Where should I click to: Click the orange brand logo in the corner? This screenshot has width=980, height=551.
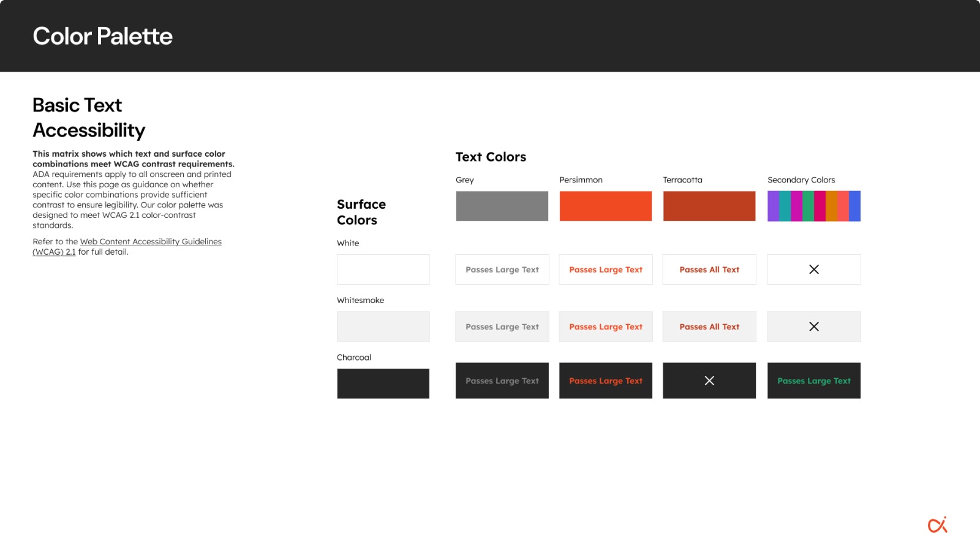(x=938, y=525)
